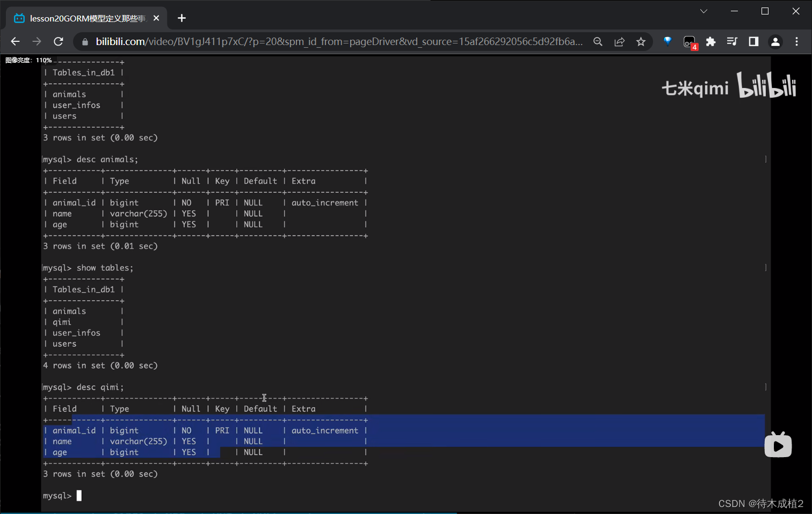Open the media control playlist icon
The image size is (812, 514).
pos(732,41)
